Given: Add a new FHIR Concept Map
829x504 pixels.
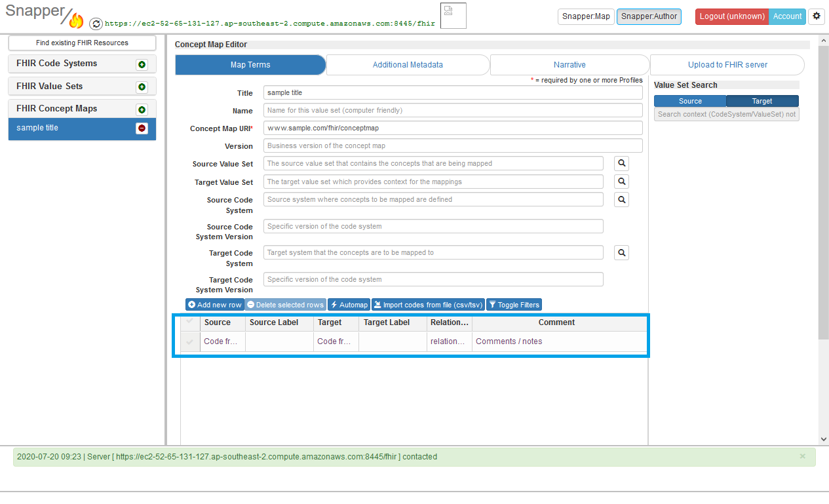Looking at the screenshot, I should pyautogui.click(x=142, y=110).
